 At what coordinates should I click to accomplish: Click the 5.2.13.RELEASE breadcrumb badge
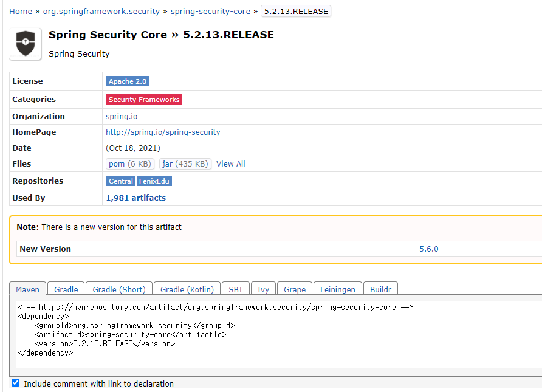click(296, 12)
